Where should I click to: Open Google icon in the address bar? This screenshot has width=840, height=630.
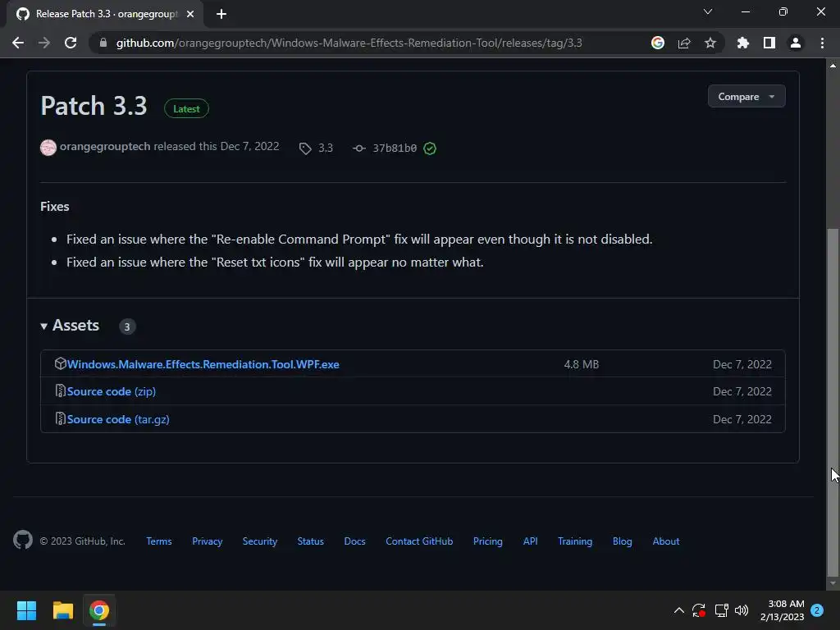click(x=658, y=43)
